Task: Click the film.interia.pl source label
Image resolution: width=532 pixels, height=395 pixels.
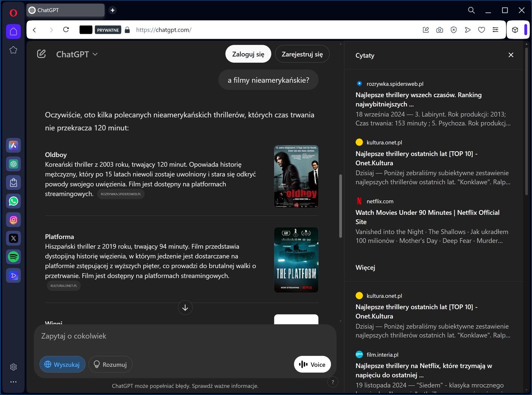Action: point(382,355)
